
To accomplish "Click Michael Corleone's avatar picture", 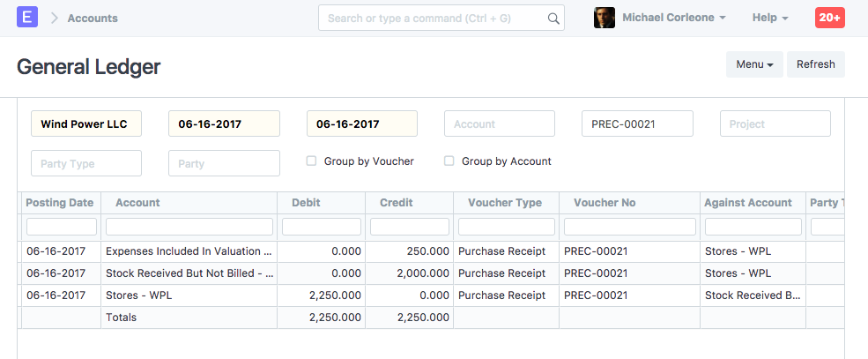I will click(604, 18).
